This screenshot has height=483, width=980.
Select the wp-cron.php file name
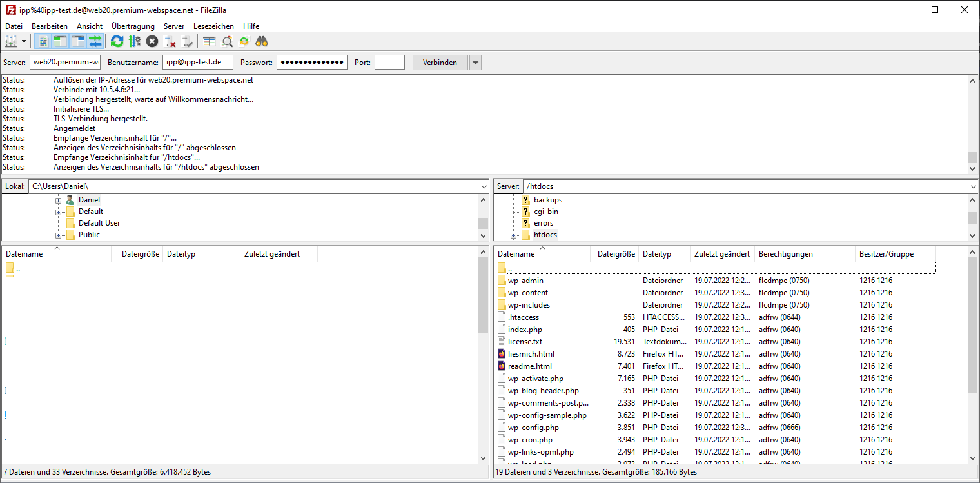(530, 440)
